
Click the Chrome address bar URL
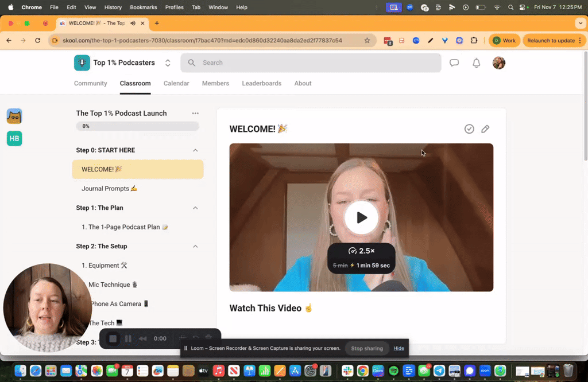(x=203, y=41)
